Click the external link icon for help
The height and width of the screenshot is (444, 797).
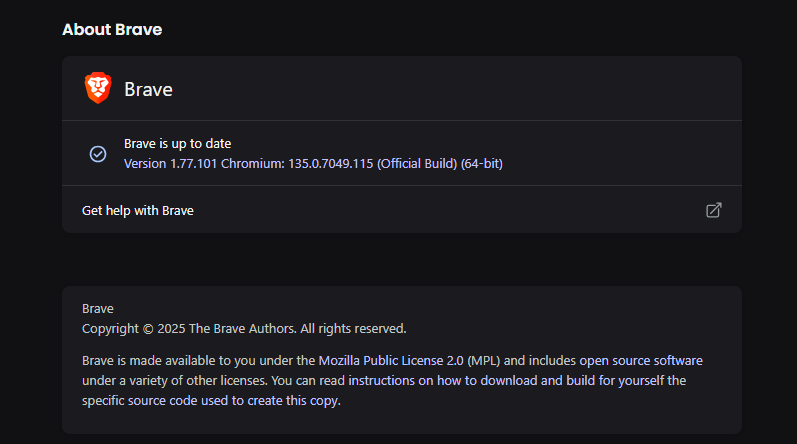[x=714, y=210]
